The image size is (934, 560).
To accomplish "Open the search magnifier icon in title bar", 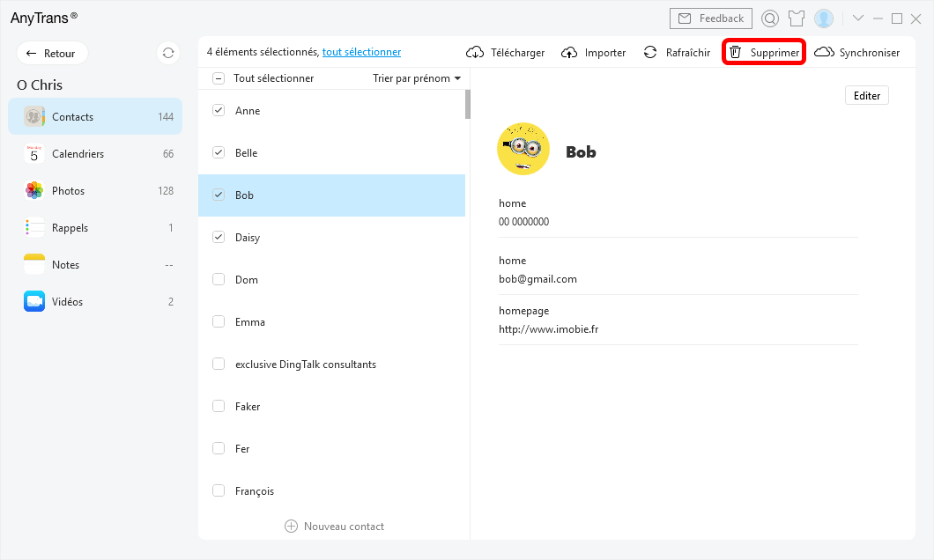I will tap(770, 18).
